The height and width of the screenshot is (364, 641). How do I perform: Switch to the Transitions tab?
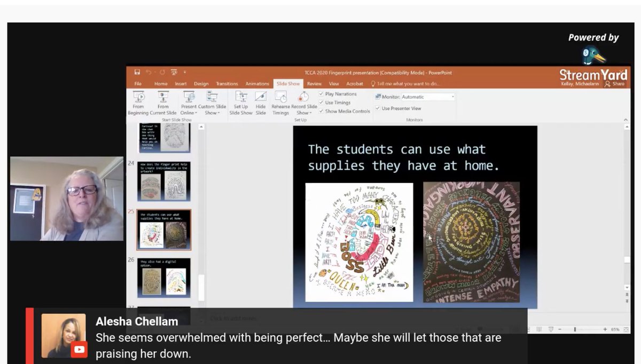point(227,84)
